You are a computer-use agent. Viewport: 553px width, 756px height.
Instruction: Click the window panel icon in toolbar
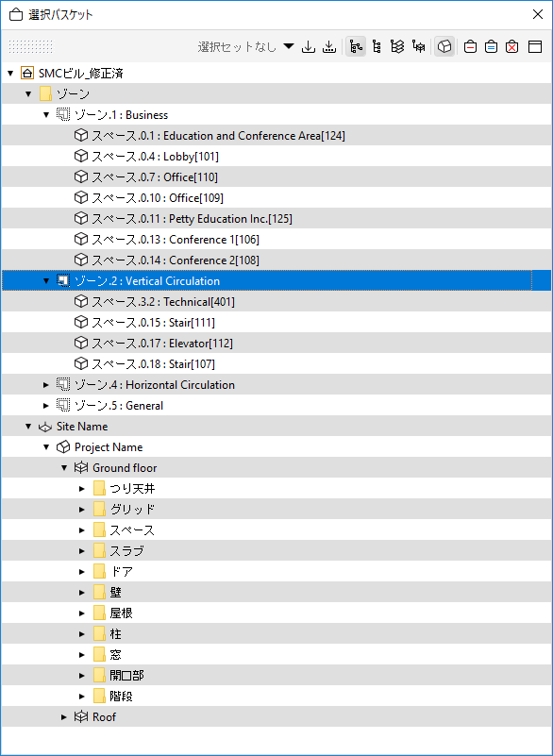coord(535,47)
